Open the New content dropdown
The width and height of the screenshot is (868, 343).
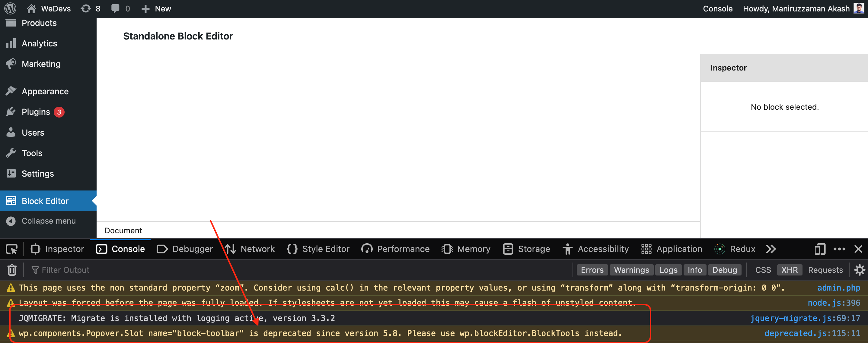156,8
